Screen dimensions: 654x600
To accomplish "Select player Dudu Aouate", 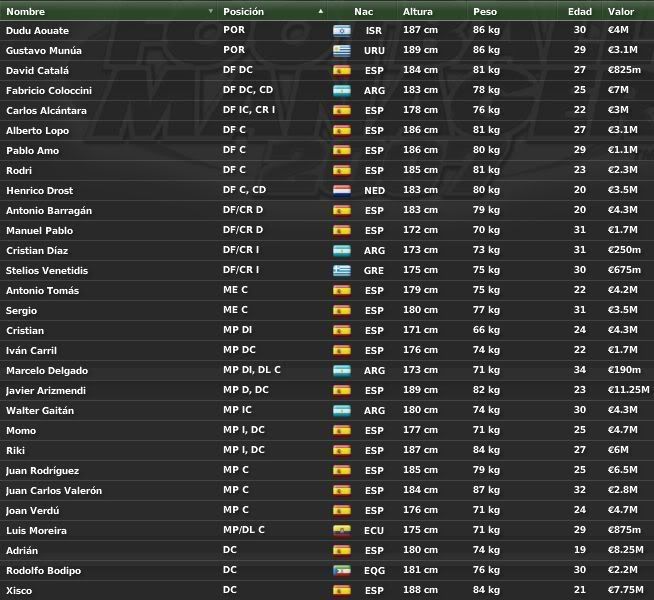I will [x=38, y=30].
